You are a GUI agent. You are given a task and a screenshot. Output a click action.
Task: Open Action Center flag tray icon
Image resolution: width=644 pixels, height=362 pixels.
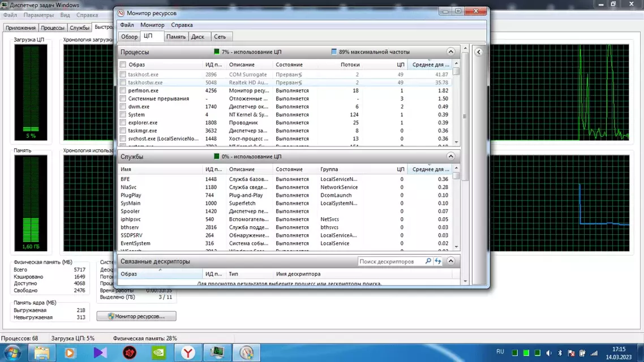572,353
